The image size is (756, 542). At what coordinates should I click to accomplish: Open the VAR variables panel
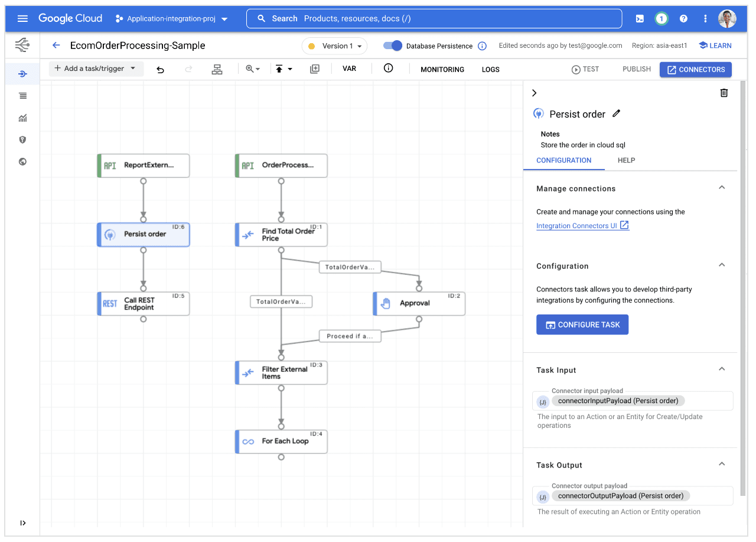pyautogui.click(x=349, y=69)
